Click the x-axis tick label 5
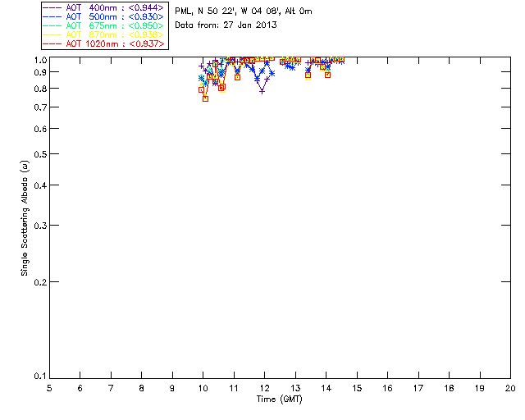 [49, 388]
